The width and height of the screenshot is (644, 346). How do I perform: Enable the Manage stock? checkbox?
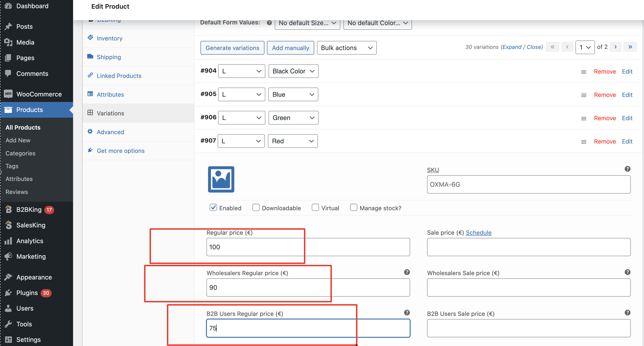[x=354, y=208]
